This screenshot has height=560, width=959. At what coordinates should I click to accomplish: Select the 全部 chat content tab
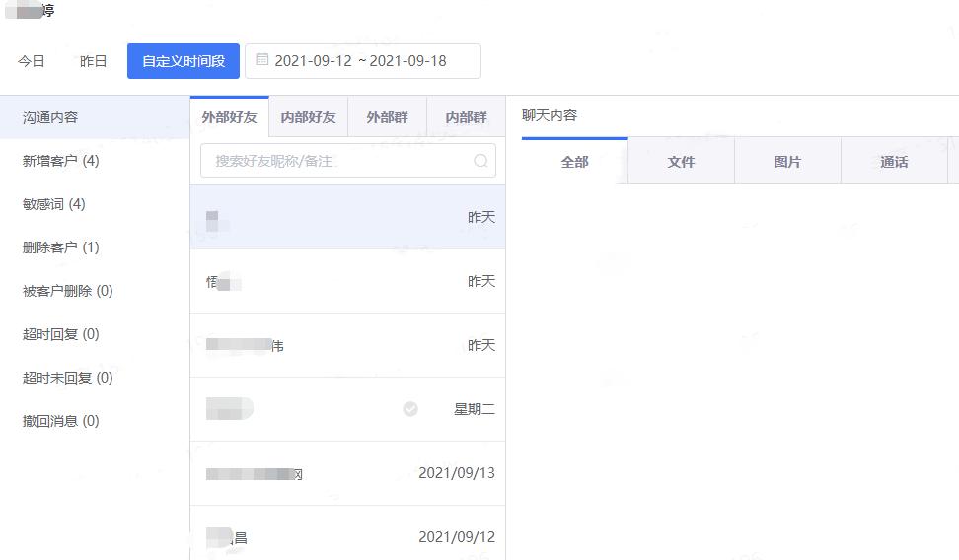[575, 162]
